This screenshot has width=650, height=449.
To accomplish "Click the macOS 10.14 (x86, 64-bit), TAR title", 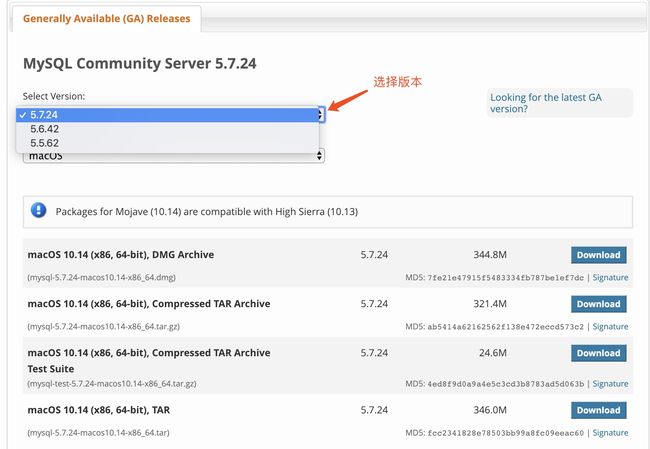I will pyautogui.click(x=99, y=410).
